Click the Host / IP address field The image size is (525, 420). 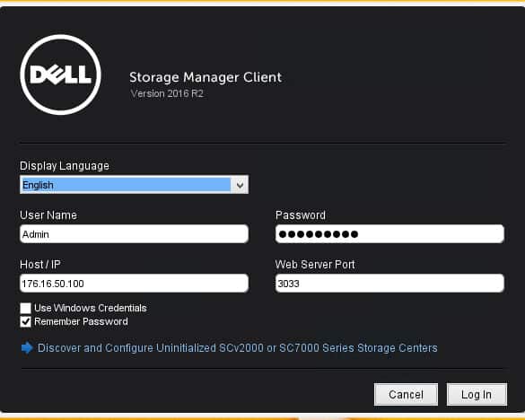[134, 284]
